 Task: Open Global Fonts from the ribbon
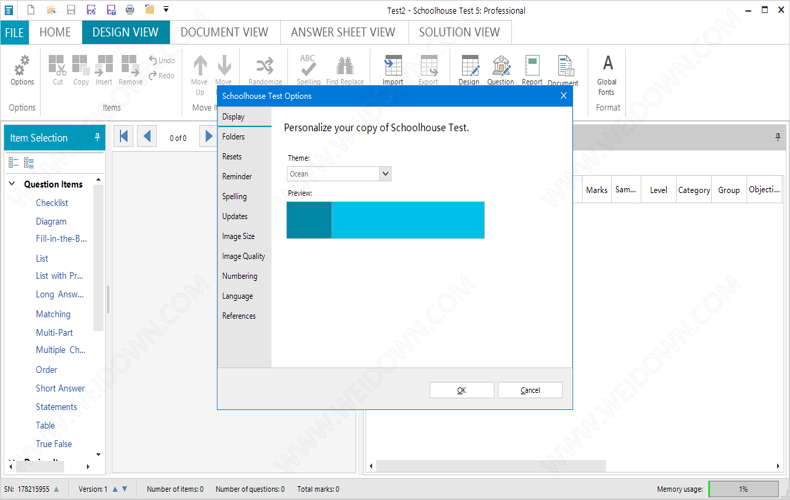pos(607,72)
